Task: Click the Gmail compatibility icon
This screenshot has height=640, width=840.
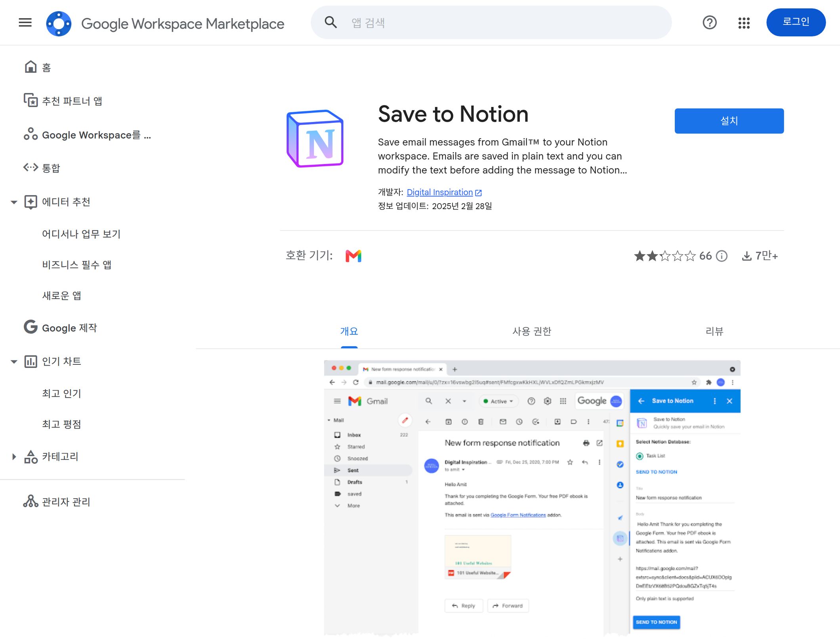Action: (353, 256)
